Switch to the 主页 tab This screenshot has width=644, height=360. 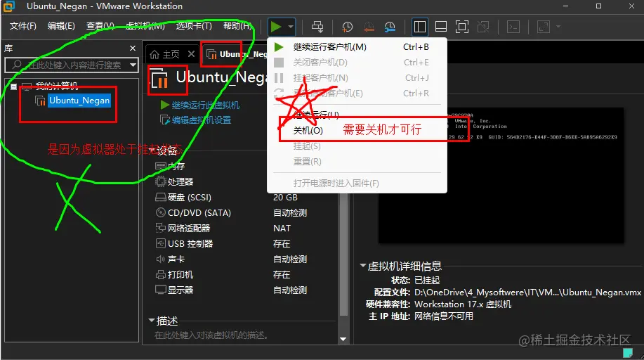tap(165, 54)
